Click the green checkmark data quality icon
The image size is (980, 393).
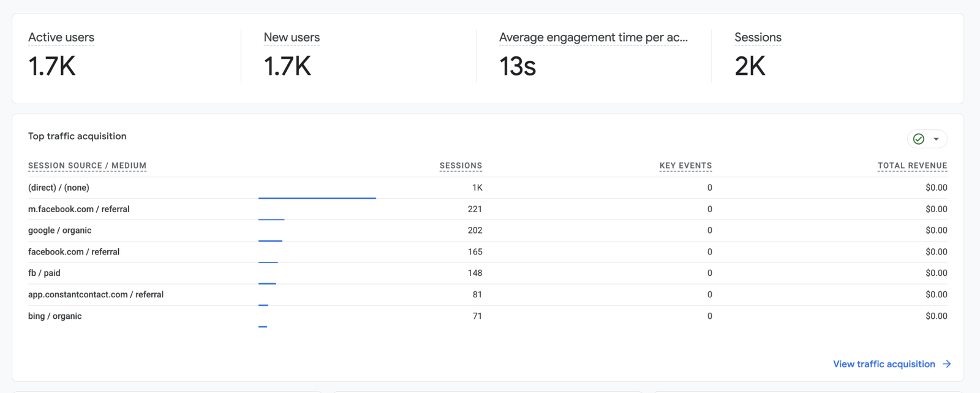(918, 139)
